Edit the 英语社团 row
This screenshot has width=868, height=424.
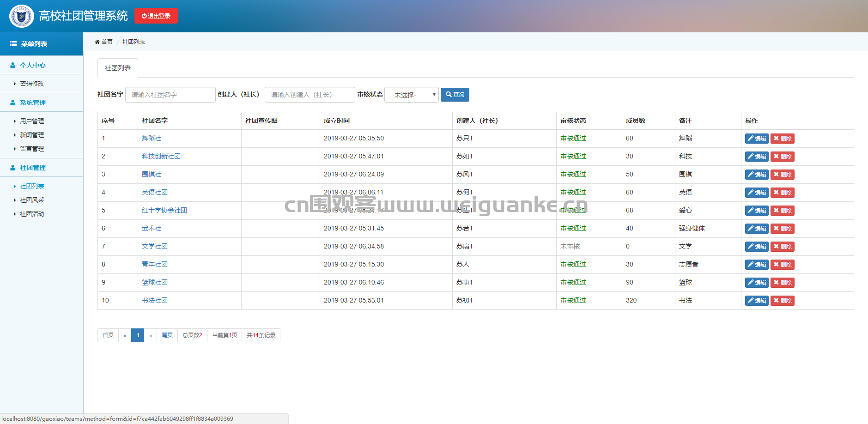(757, 193)
